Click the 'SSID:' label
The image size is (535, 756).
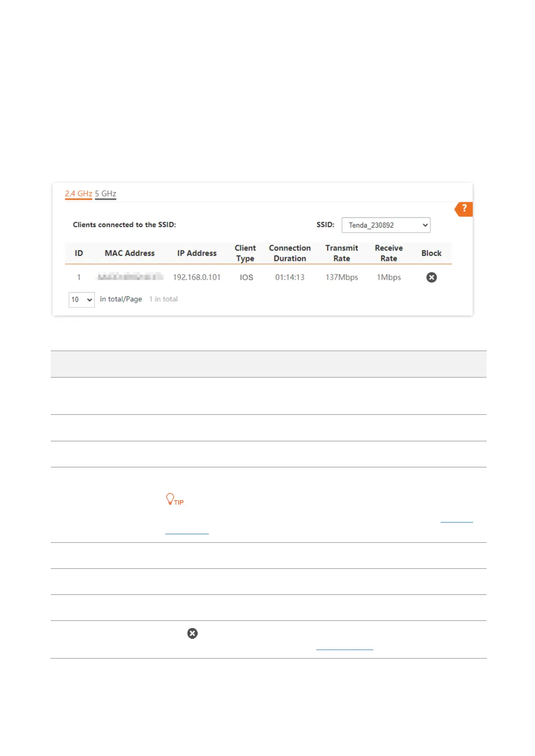[325, 225]
